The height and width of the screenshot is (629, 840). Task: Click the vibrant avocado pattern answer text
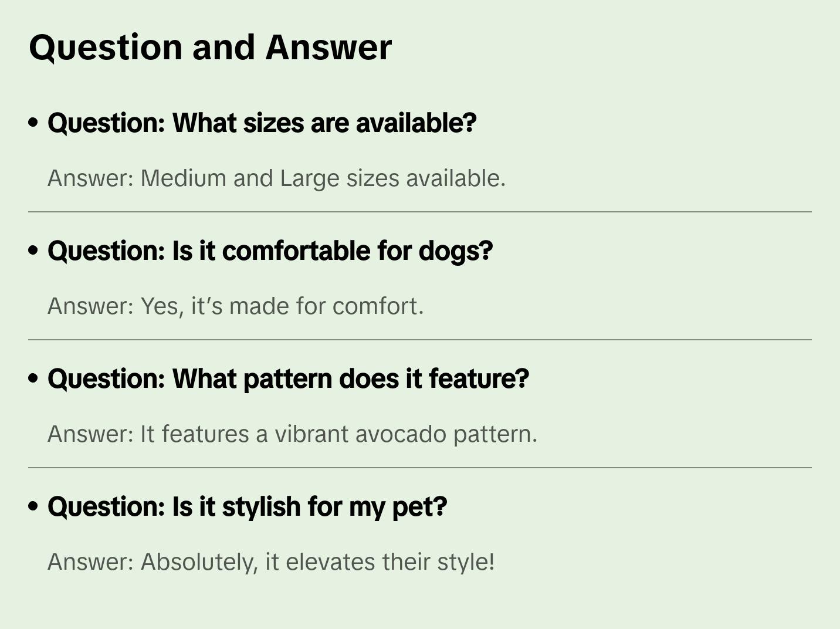292,434
